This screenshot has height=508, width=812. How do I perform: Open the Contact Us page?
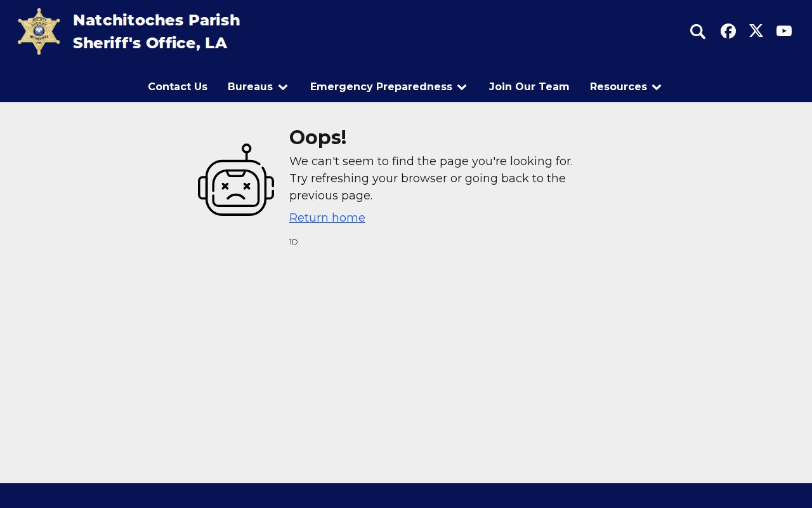point(178,86)
